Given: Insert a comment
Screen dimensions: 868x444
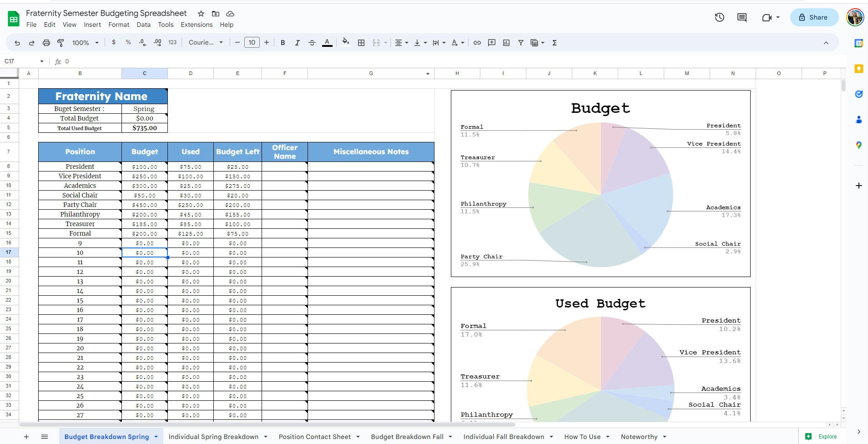Looking at the screenshot, I should pyautogui.click(x=492, y=43).
